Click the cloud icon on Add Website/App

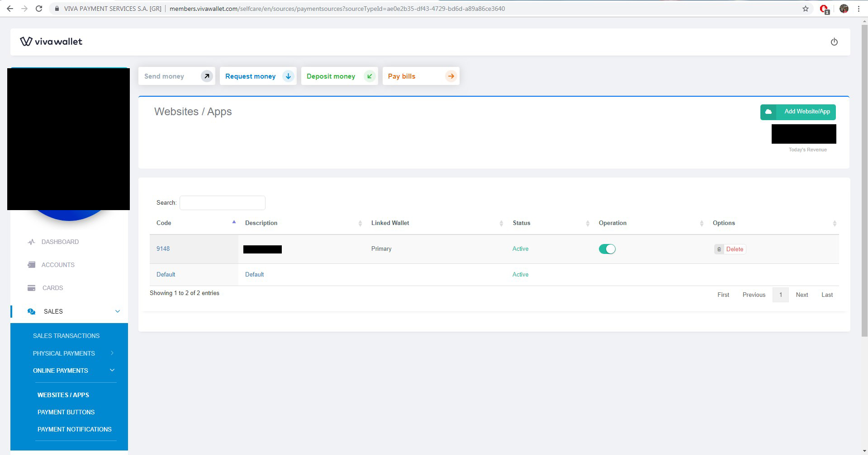768,112
